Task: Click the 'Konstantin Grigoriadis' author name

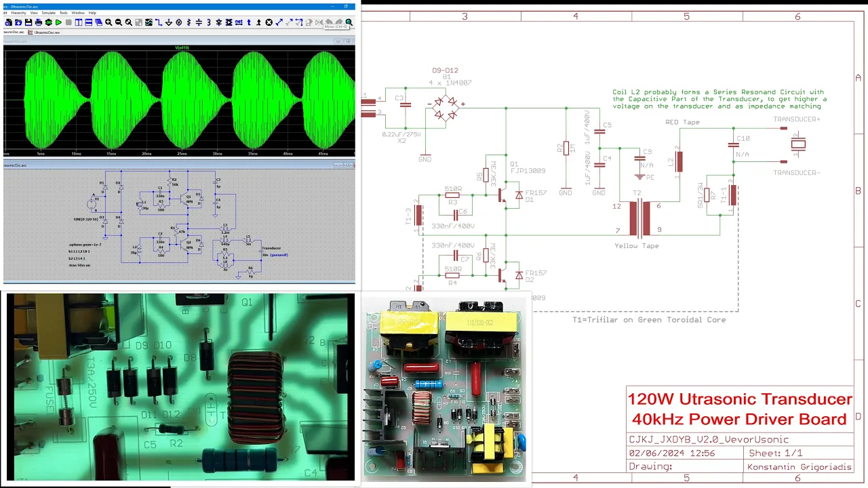Action: pos(800,466)
